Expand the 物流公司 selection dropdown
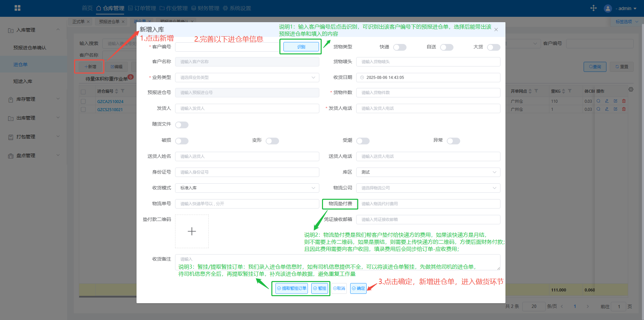644x320 pixels. click(428, 188)
